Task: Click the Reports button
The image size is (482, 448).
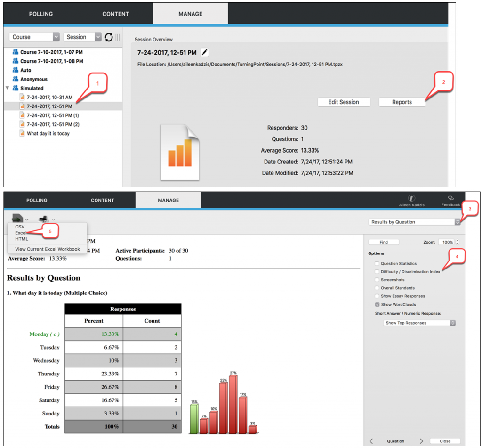Action: click(x=402, y=102)
